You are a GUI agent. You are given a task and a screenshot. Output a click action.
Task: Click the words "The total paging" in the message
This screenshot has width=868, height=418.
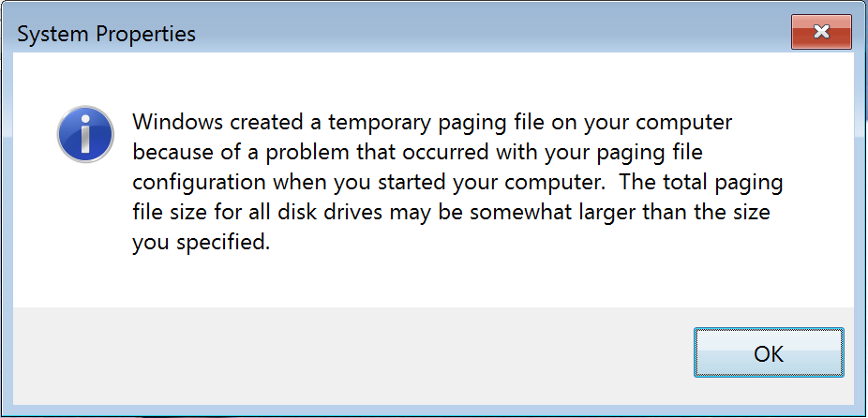pos(700,184)
